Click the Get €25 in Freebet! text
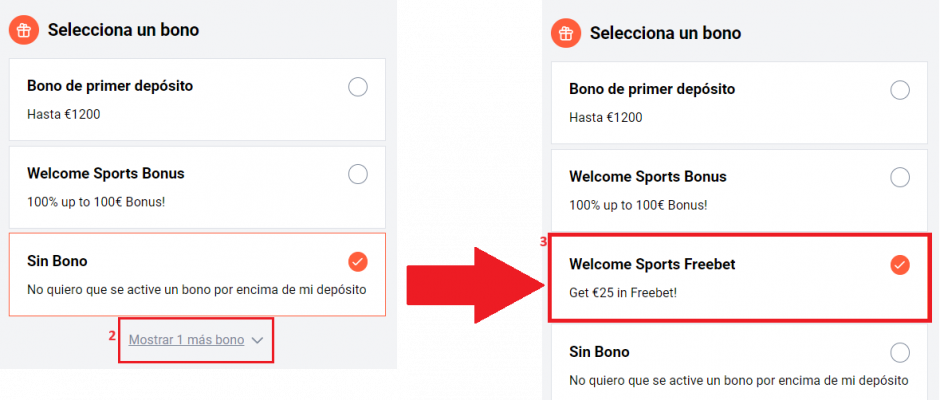 pyautogui.click(x=623, y=293)
